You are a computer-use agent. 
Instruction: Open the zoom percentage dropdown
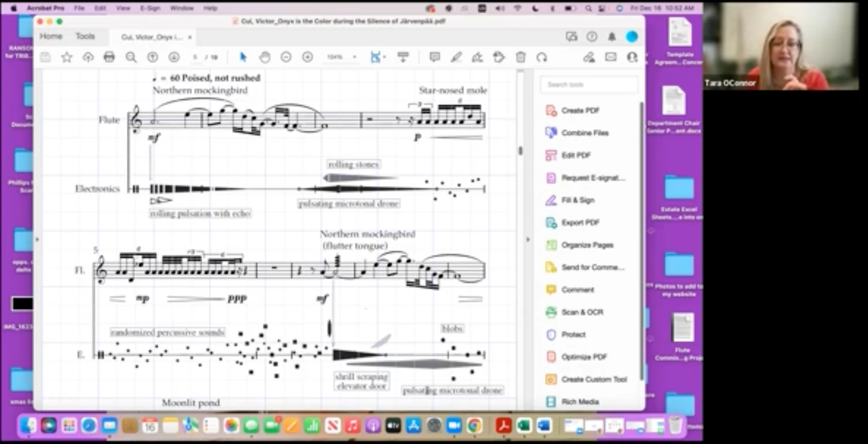(355, 57)
